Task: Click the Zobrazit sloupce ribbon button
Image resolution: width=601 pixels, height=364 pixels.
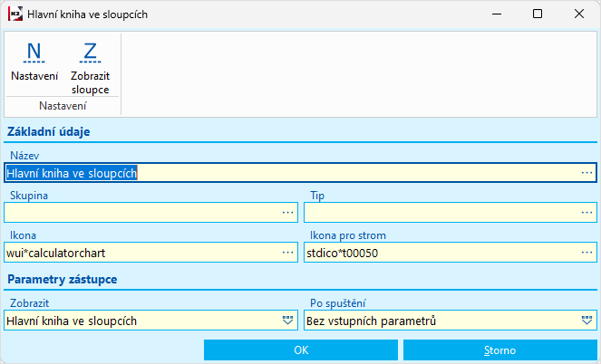Action: [x=90, y=67]
